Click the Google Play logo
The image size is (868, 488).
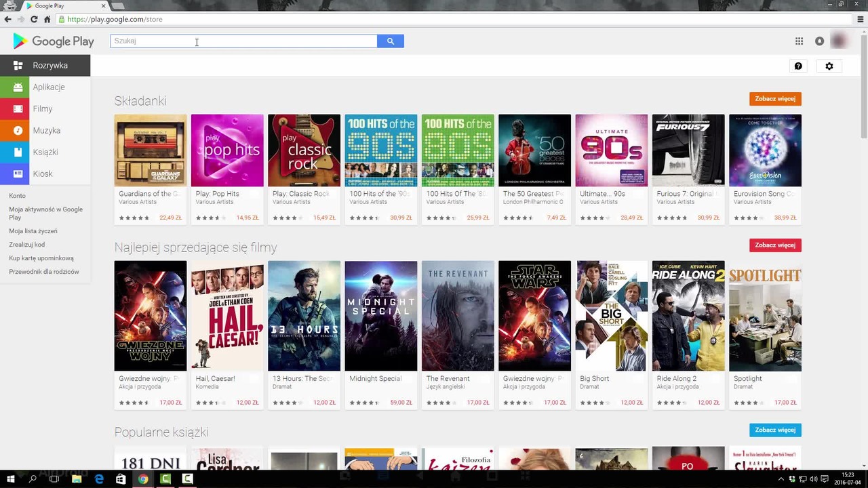54,41
